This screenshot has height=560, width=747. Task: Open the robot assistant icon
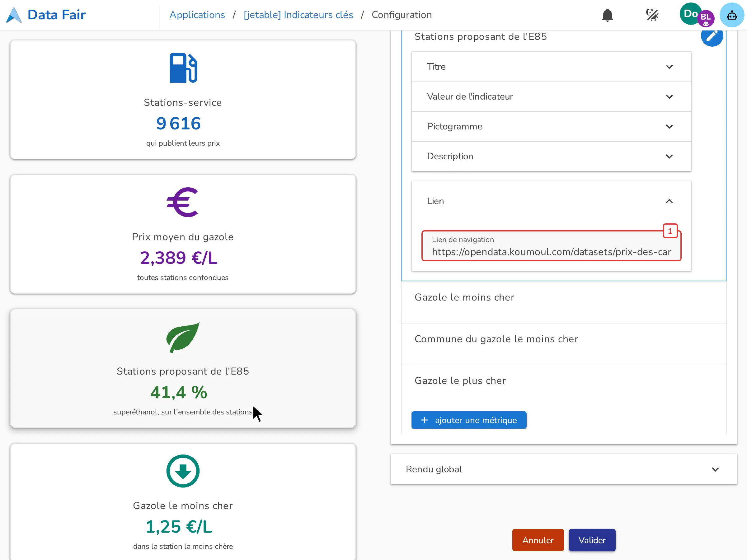(731, 15)
